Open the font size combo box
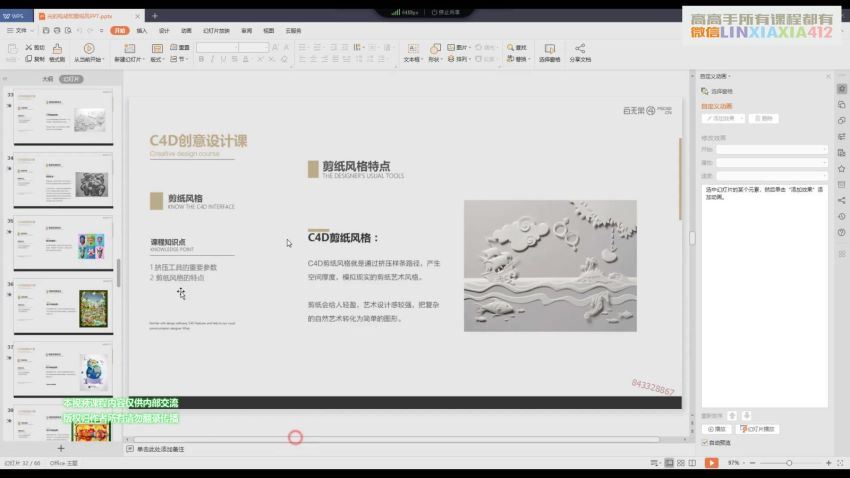The width and height of the screenshot is (850, 478). coord(253,48)
